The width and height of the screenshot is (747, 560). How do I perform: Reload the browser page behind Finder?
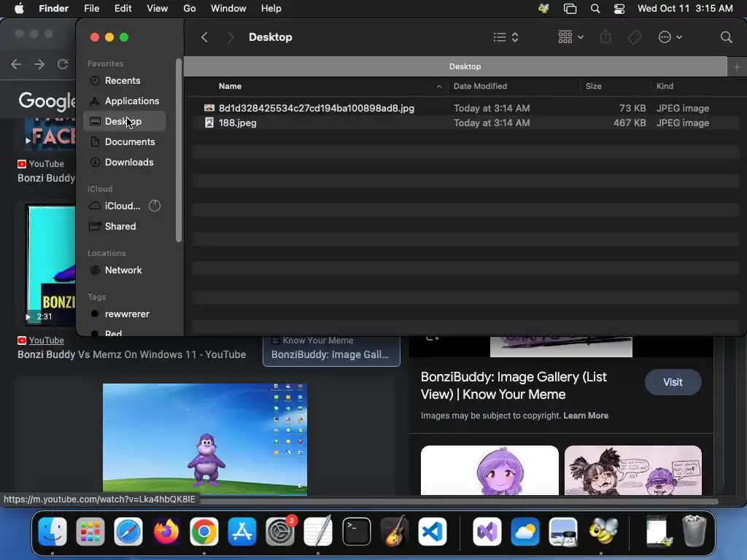(63, 64)
